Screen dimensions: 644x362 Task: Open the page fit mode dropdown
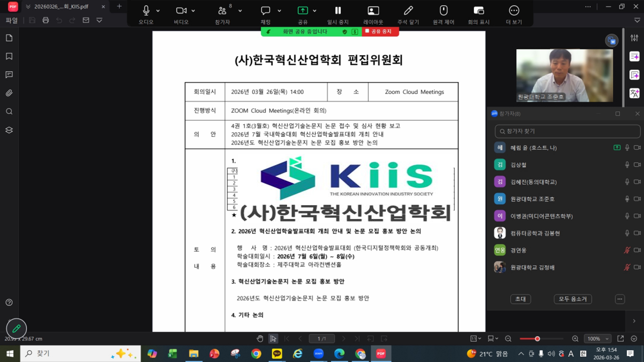click(476, 339)
